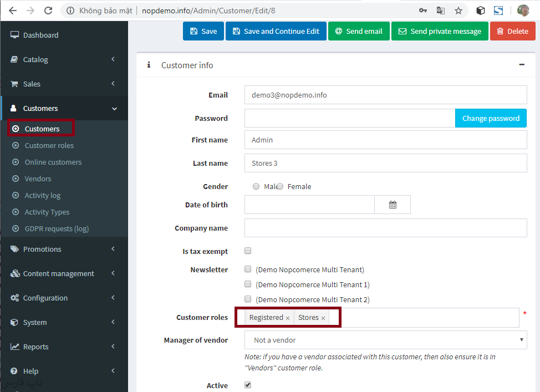Select the Female gender radio button
Screen dimensions: 540x392
[x=280, y=187]
